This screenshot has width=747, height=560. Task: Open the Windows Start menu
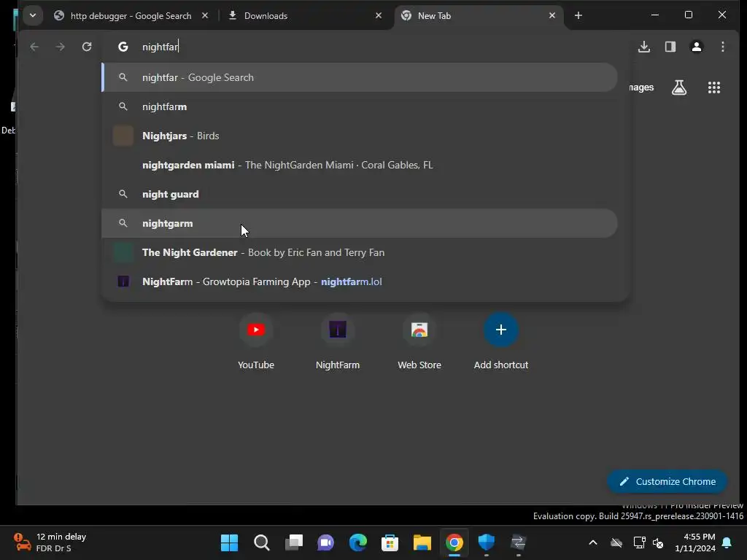[x=229, y=542]
